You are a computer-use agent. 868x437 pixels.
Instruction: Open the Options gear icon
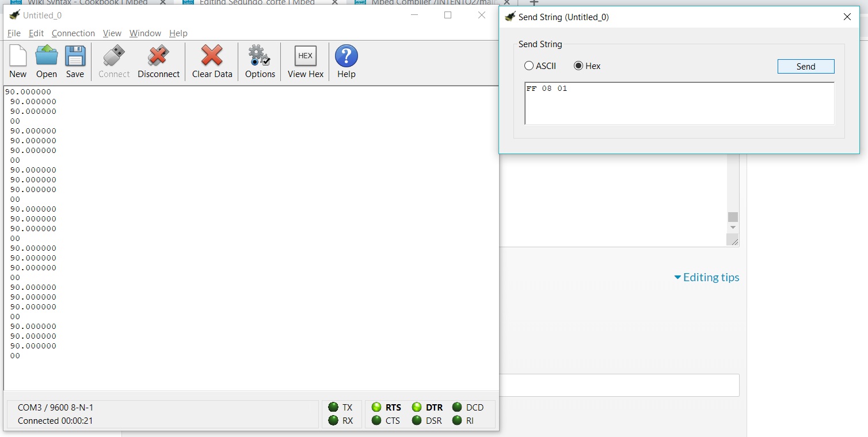(260, 62)
